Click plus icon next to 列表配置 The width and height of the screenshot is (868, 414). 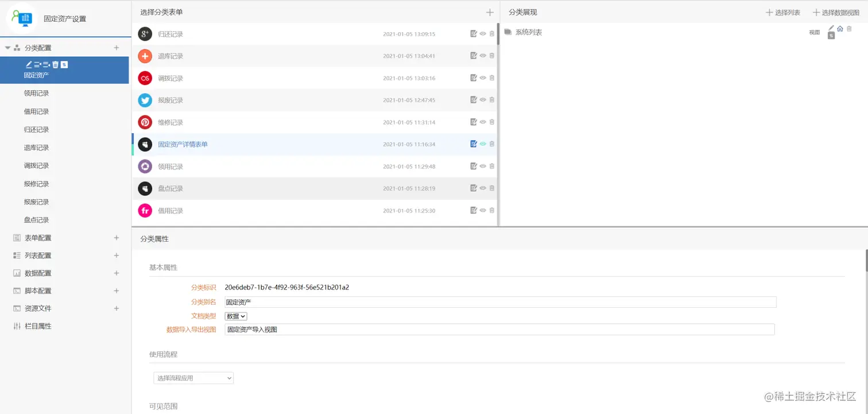(117, 255)
